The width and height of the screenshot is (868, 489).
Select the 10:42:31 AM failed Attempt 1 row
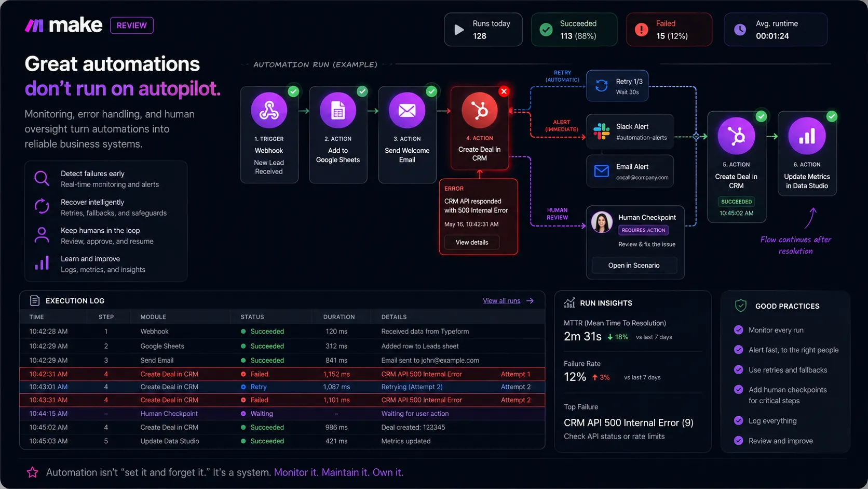pos(282,374)
